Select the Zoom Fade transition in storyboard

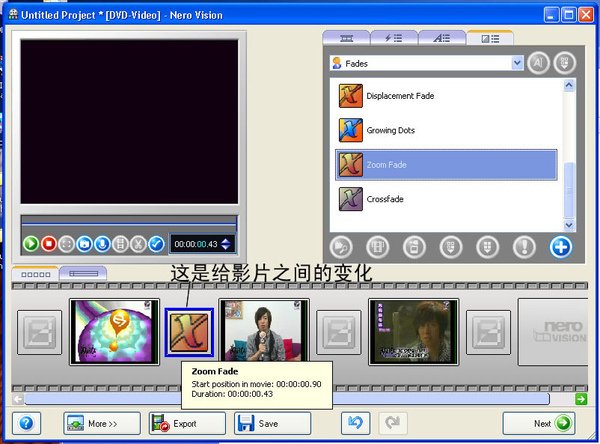tap(189, 332)
